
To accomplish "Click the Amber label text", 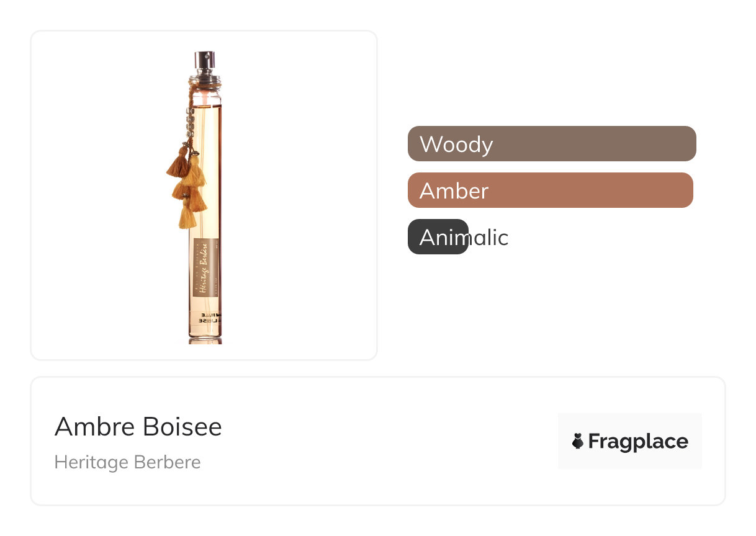I will (x=454, y=190).
